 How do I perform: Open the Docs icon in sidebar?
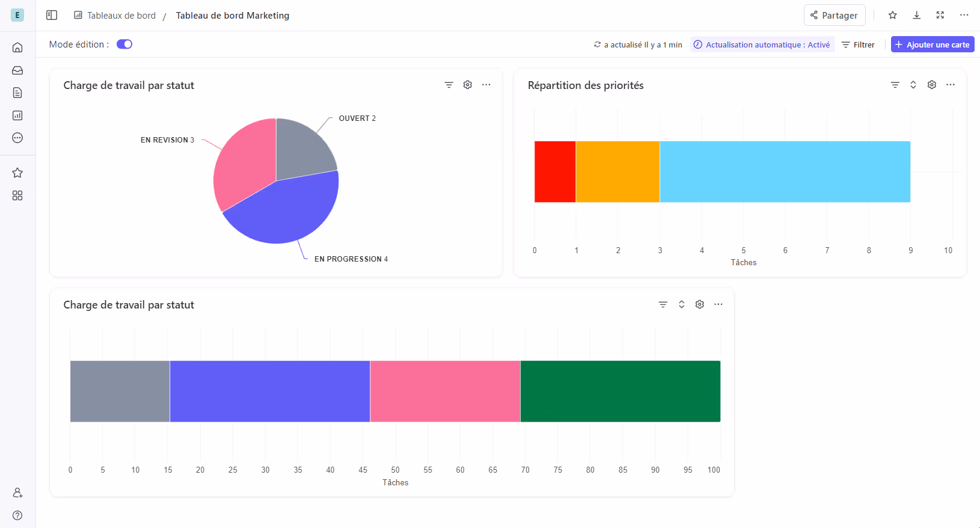click(17, 93)
